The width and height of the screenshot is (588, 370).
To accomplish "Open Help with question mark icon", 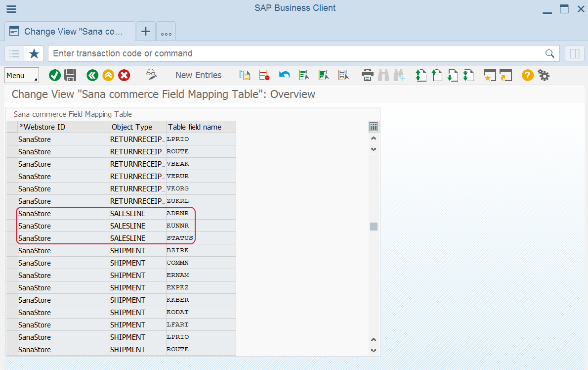I will (x=528, y=75).
